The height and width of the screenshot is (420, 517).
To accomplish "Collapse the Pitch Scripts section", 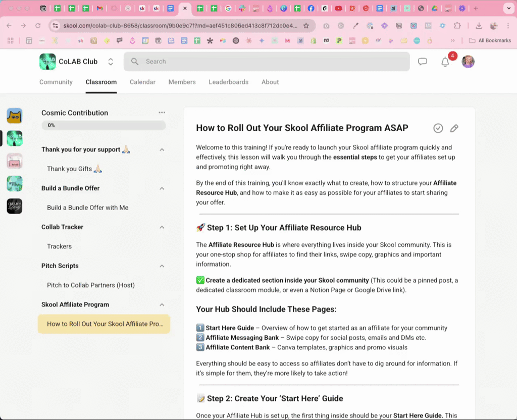I will coord(162,266).
